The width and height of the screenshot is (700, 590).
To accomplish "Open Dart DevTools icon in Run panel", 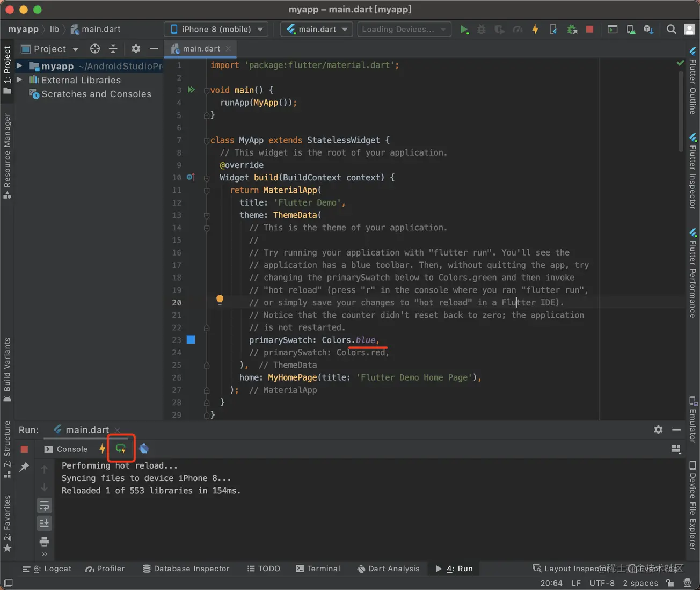I will click(x=144, y=449).
